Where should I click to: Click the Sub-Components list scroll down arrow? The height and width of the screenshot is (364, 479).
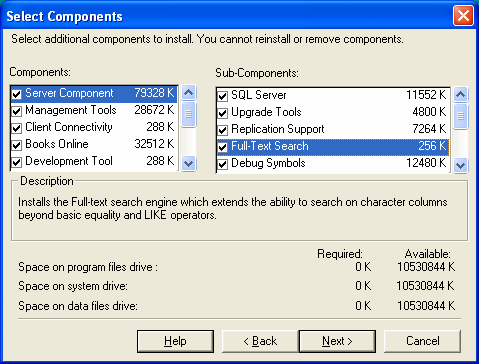461,165
